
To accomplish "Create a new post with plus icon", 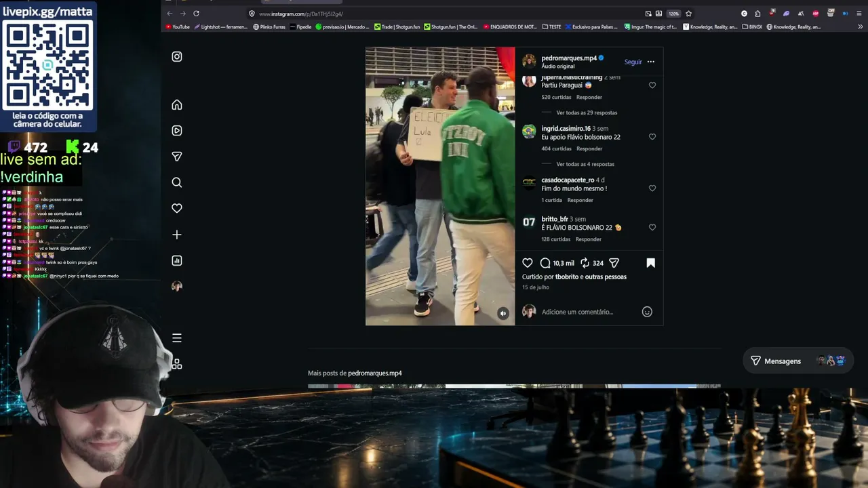I will (177, 235).
